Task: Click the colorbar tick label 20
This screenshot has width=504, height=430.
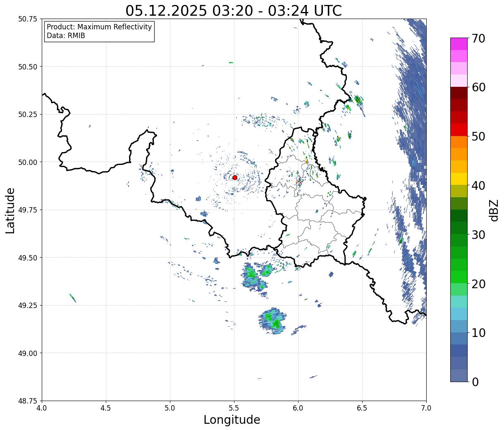Action: (478, 284)
